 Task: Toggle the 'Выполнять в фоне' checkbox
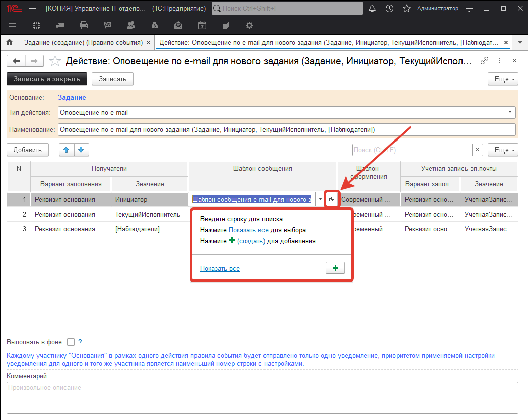point(71,342)
